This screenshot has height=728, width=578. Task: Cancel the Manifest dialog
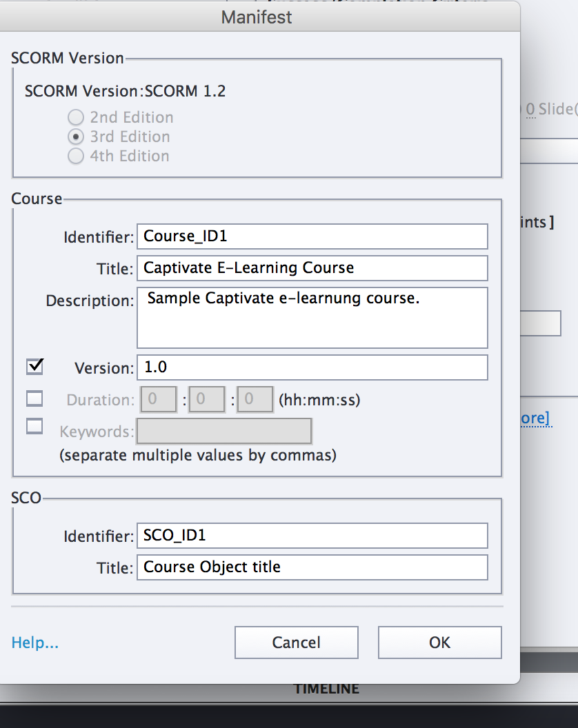296,642
